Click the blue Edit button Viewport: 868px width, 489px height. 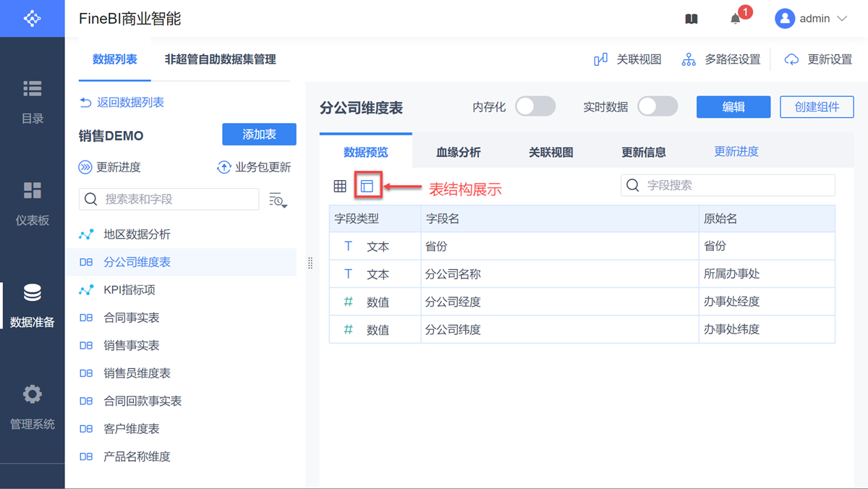733,107
